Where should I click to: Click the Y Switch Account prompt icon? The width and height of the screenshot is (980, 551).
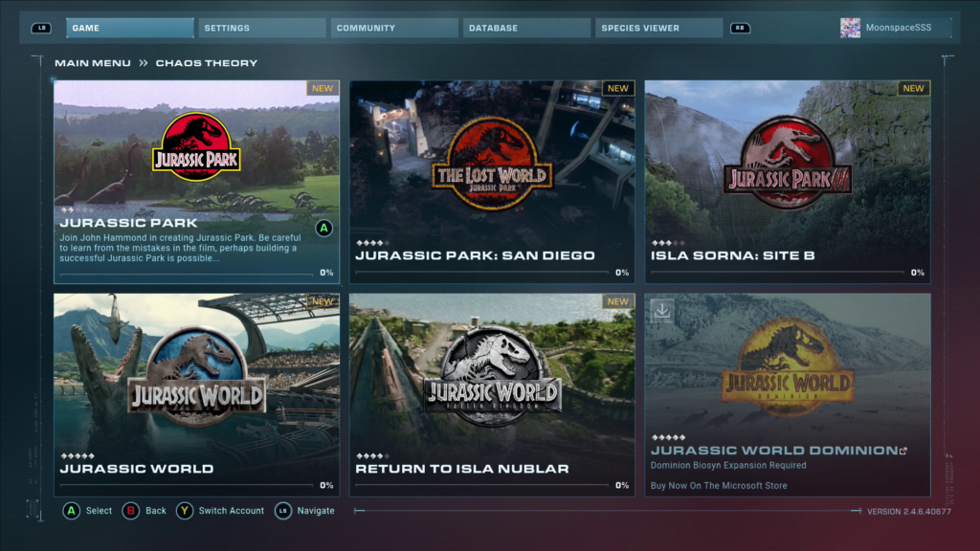click(x=185, y=511)
